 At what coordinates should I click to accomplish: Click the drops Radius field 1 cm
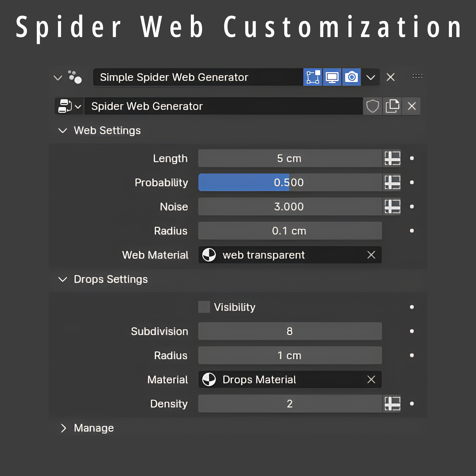[290, 355]
